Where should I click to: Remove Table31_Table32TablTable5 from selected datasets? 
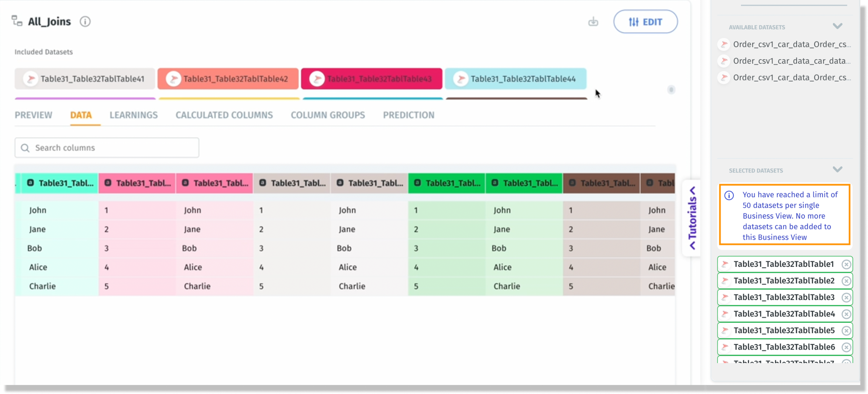pyautogui.click(x=846, y=331)
